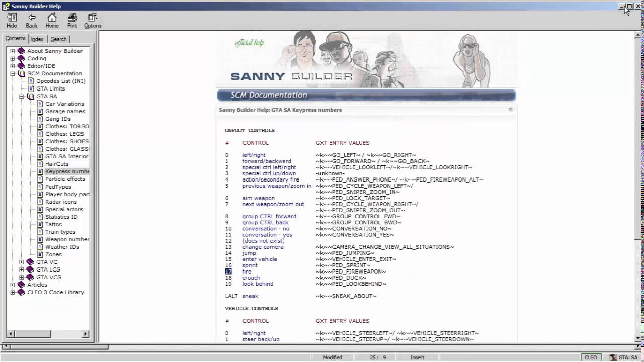The height and width of the screenshot is (362, 644).
Task: Click the 'crouch' control text
Action: (x=251, y=278)
